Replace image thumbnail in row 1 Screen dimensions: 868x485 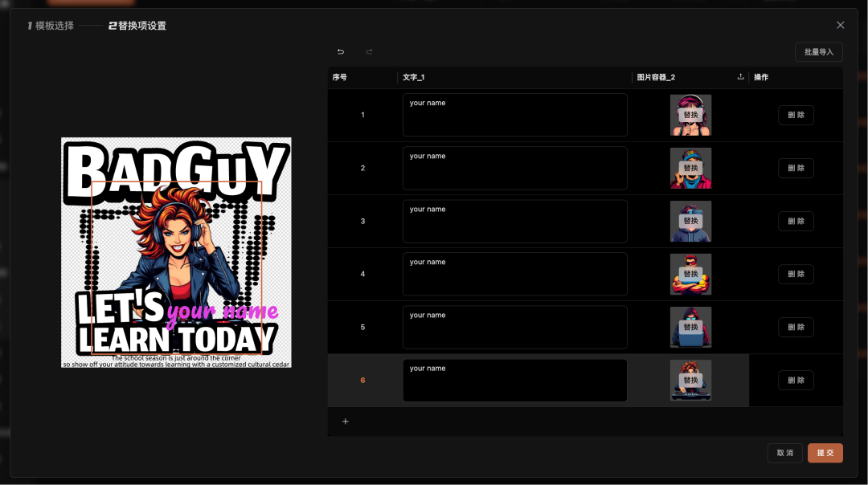(690, 115)
